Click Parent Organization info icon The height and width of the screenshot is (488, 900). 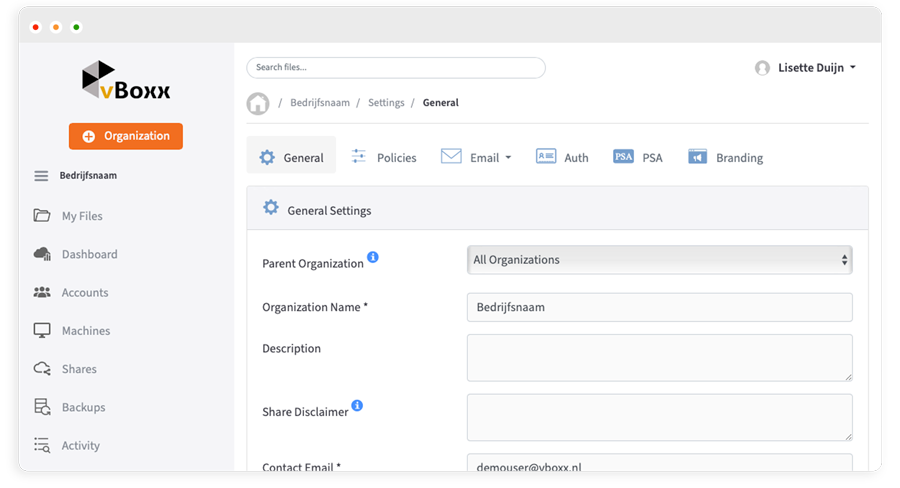click(373, 257)
